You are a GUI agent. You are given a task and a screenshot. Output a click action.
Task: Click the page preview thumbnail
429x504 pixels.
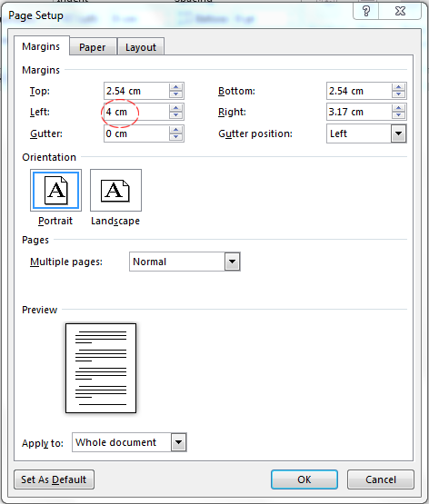(101, 368)
